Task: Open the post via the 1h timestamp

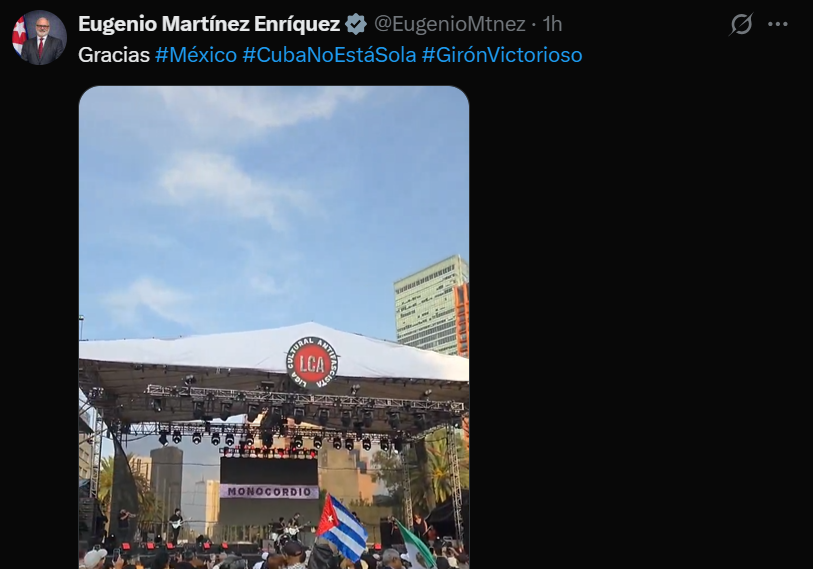Action: click(x=552, y=24)
